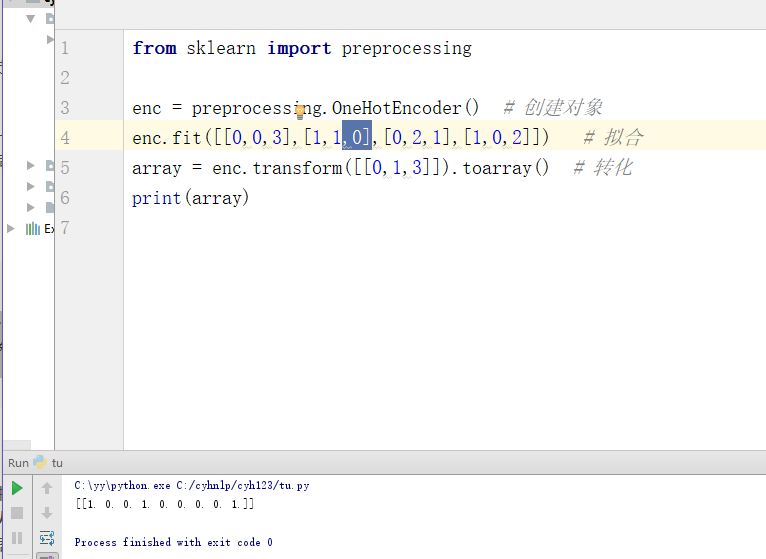Click the yellow lightbulb intention icon
The width and height of the screenshot is (766, 559).
click(300, 112)
